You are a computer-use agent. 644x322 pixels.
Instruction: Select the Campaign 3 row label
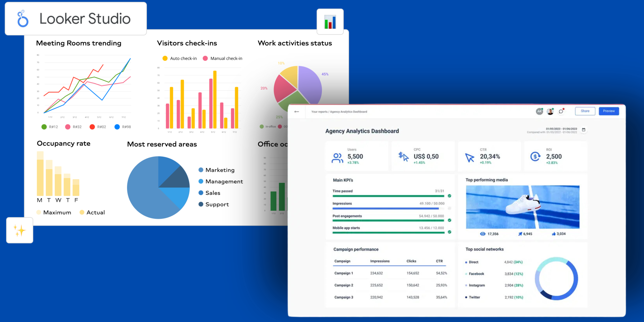pos(344,297)
